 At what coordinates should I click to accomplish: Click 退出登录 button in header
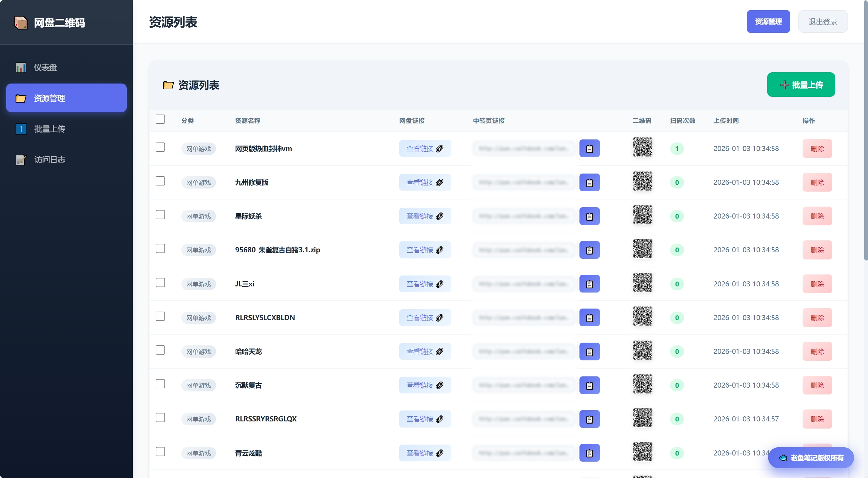point(823,22)
